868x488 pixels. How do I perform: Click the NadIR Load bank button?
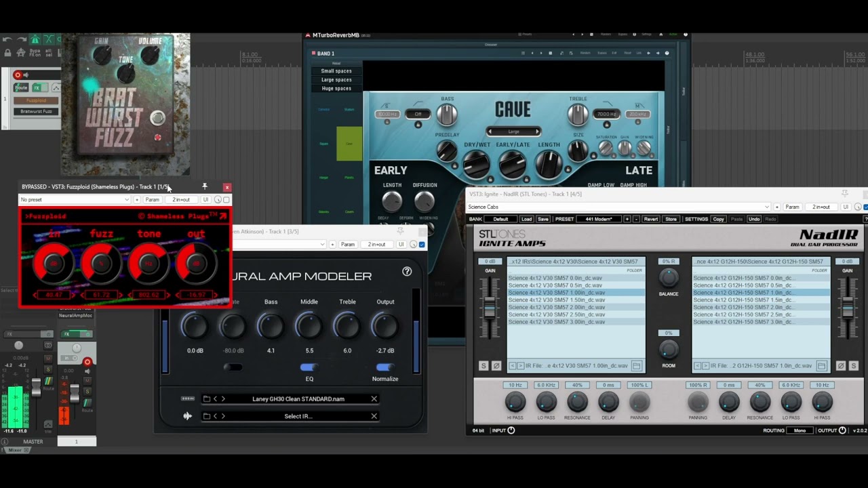[526, 219]
